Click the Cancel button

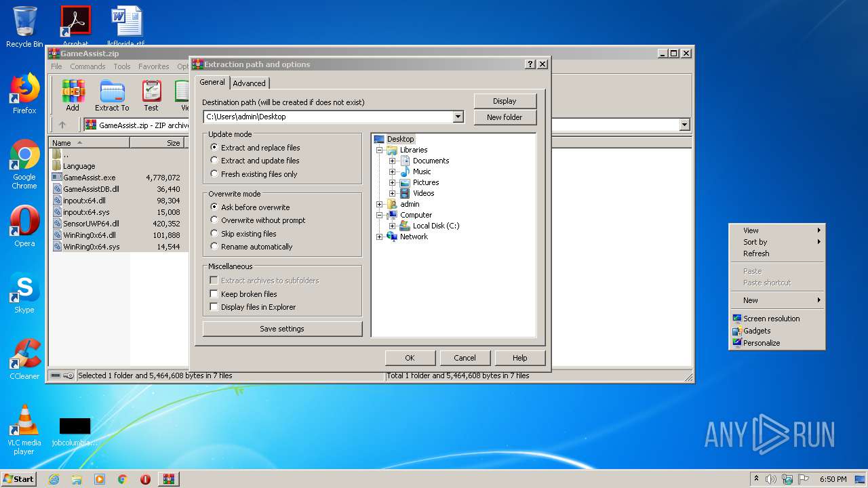pyautogui.click(x=465, y=358)
